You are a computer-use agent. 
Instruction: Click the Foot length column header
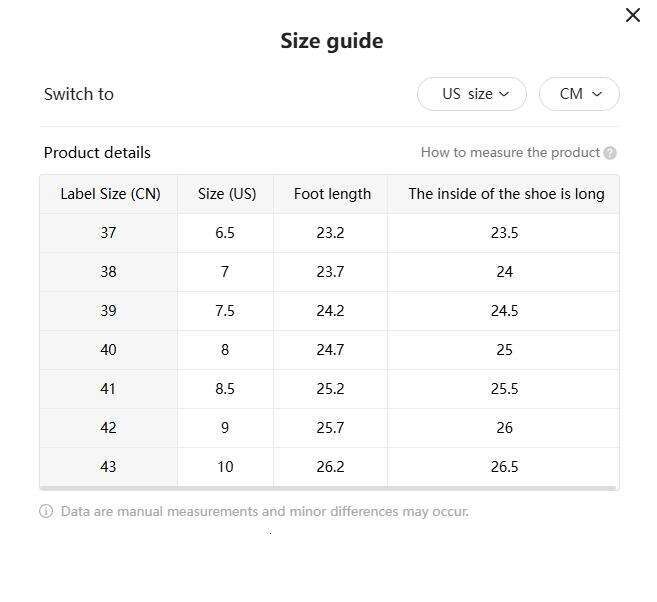[332, 194]
